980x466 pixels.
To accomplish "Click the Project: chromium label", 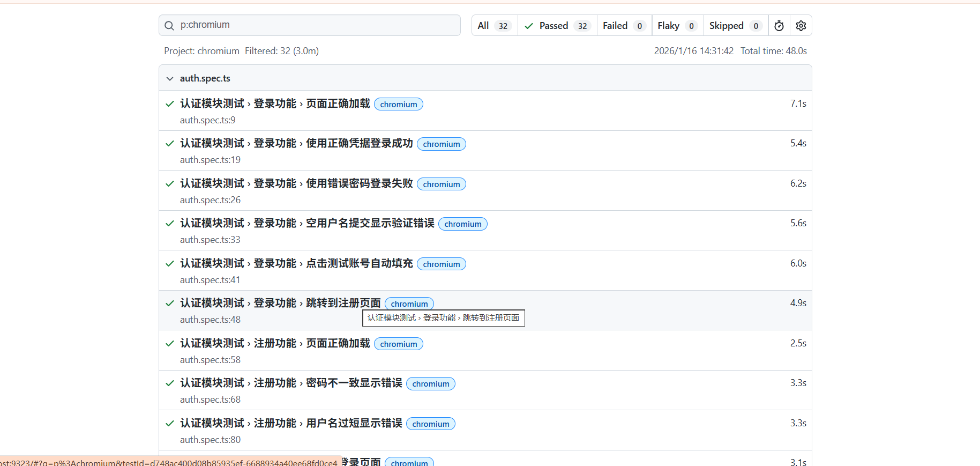I will 201,51.
